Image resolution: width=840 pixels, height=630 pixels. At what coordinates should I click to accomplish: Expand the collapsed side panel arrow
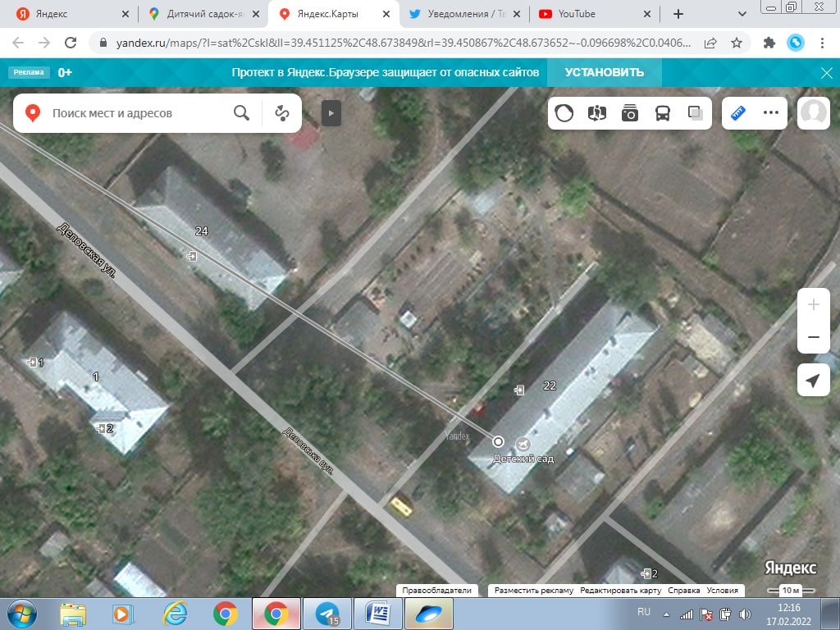point(331,113)
